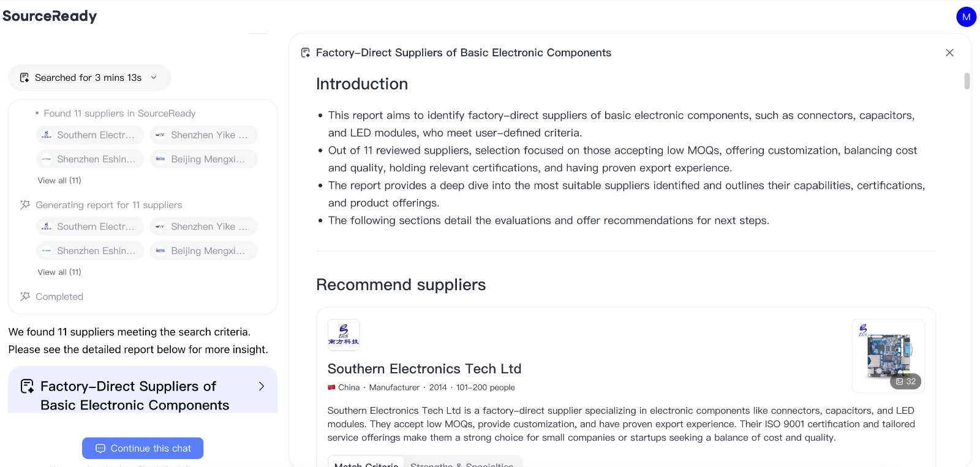Click the Southern Electronics Tech company logo
Image resolution: width=980 pixels, height=467 pixels.
[x=344, y=335]
